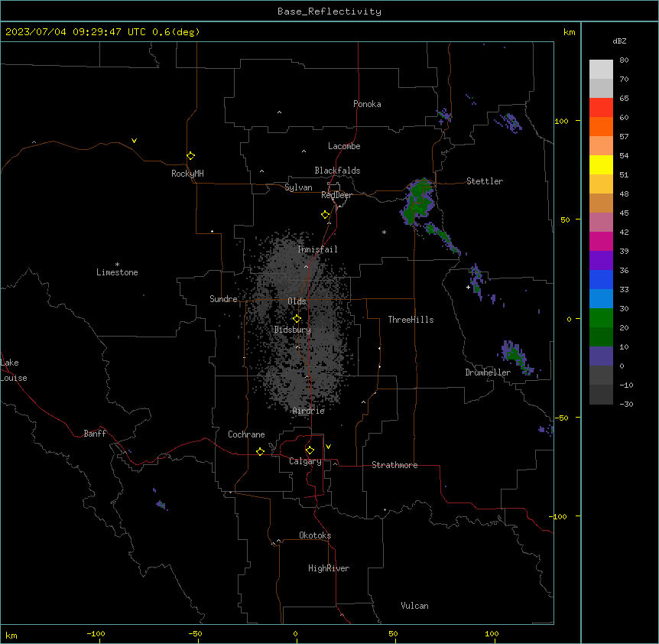
Task: Click the Okotoks label
Action: click(315, 535)
